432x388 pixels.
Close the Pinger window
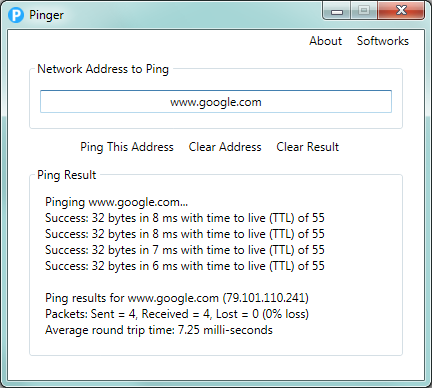(x=401, y=11)
